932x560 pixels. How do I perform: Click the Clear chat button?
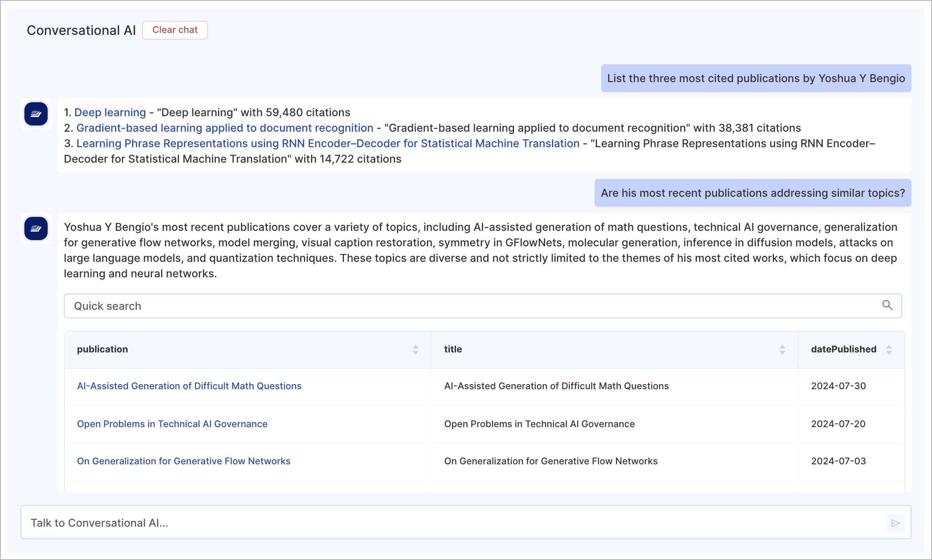(x=175, y=30)
